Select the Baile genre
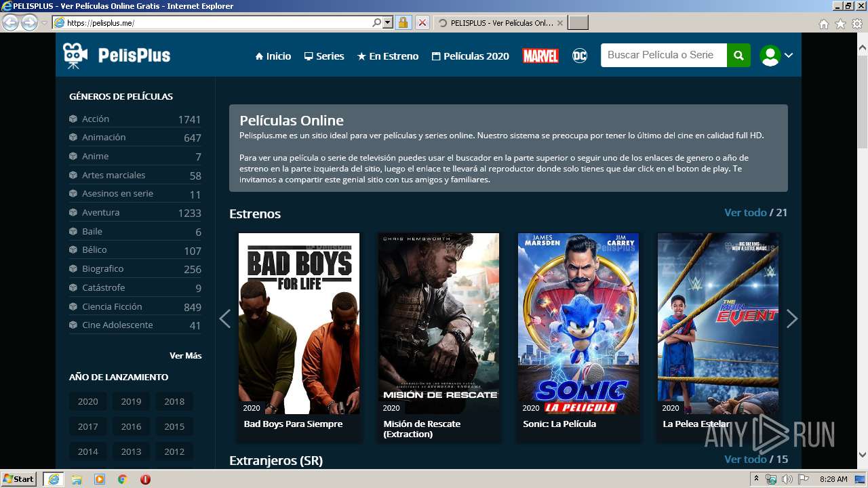The image size is (868, 488). 135,231
